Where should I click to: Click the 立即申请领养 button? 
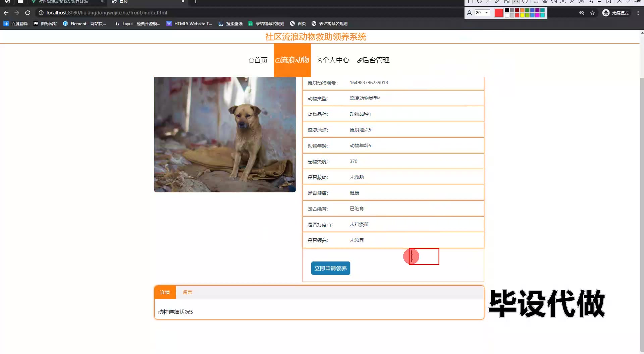click(x=330, y=268)
